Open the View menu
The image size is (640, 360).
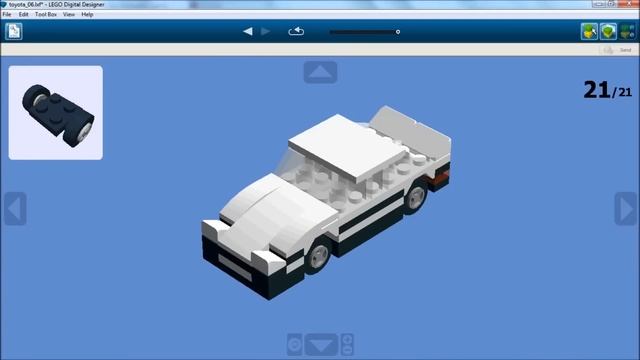coord(69,14)
